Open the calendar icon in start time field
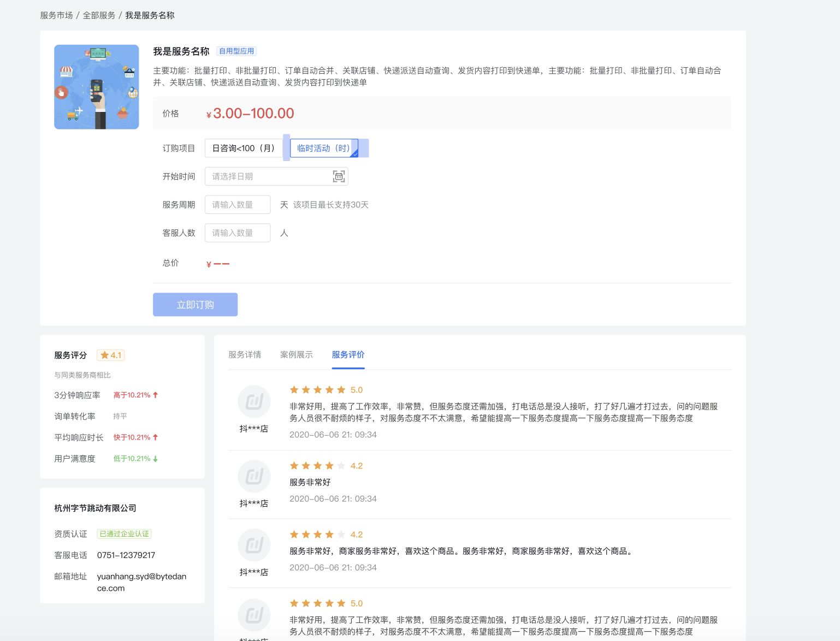This screenshot has height=641, width=840. tap(339, 176)
